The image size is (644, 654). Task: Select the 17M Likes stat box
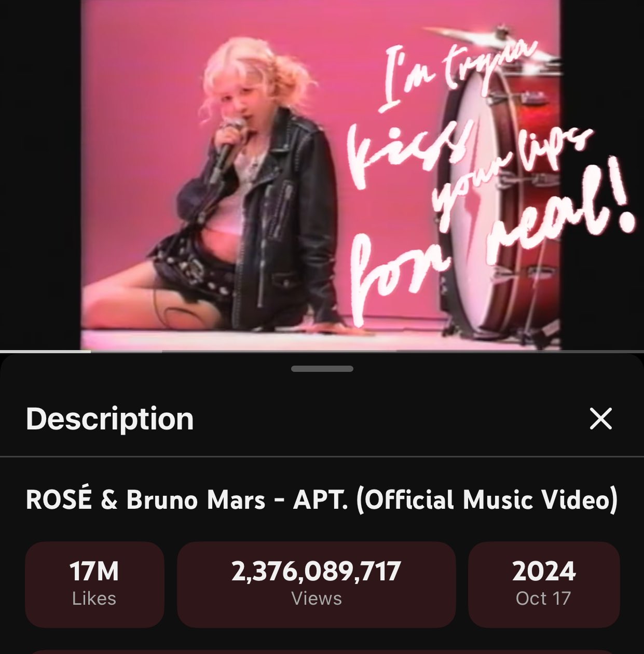pos(94,585)
